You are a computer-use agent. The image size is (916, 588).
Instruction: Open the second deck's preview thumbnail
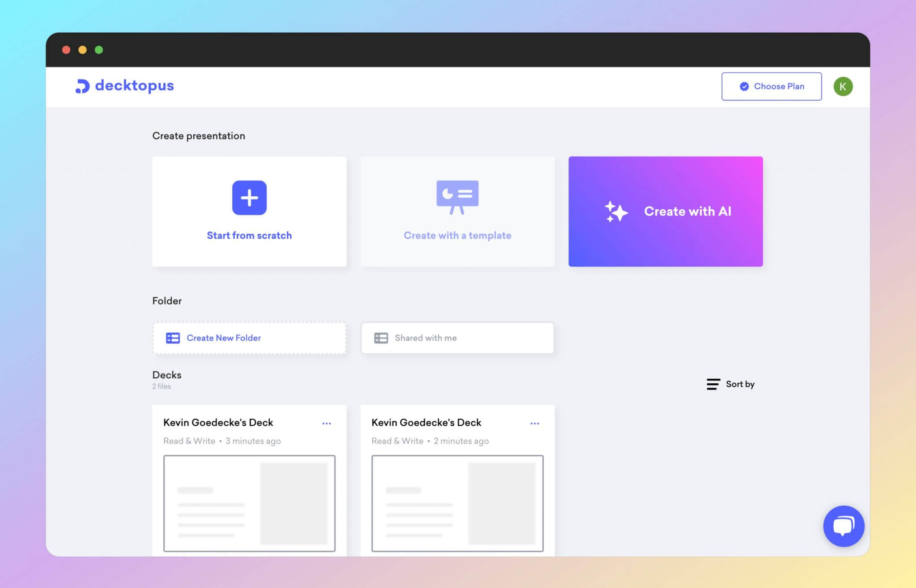pyautogui.click(x=457, y=503)
